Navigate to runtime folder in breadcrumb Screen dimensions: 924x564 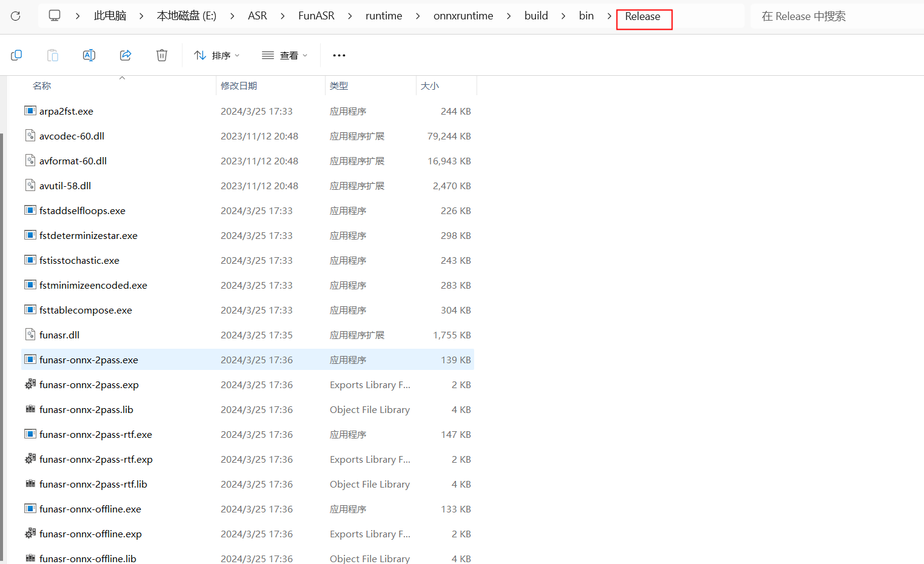point(384,16)
